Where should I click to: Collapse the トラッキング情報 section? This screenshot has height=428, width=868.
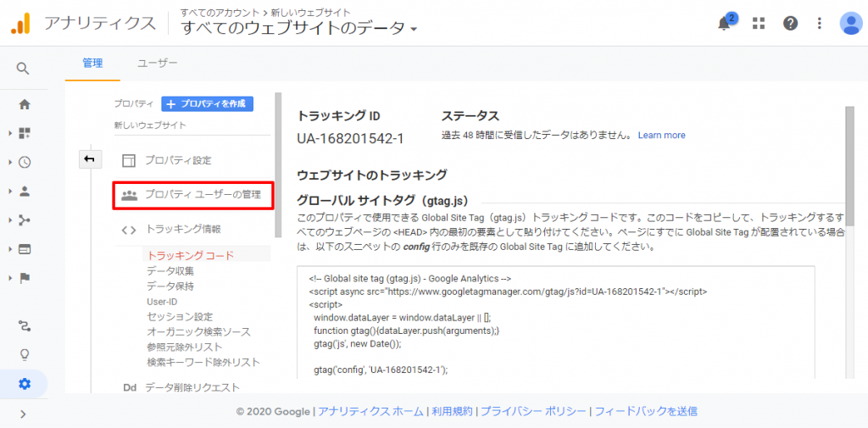click(x=183, y=229)
